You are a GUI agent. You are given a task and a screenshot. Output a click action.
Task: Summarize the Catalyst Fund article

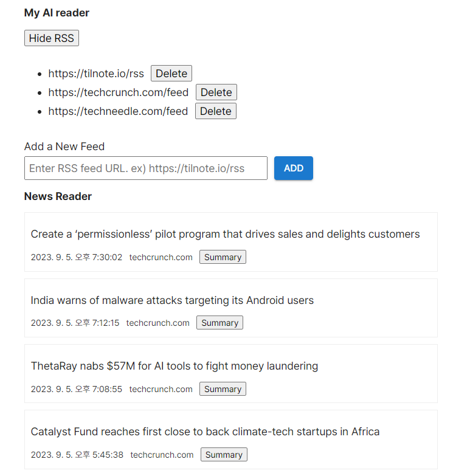pos(224,455)
